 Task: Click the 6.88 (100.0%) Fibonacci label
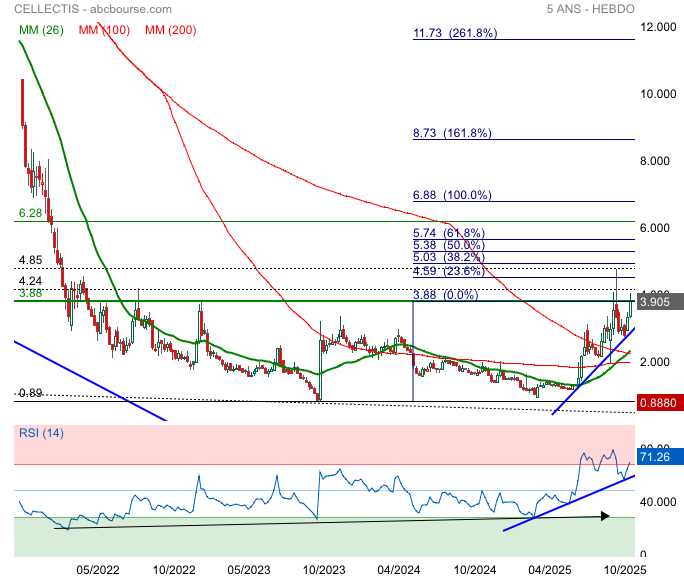point(453,195)
